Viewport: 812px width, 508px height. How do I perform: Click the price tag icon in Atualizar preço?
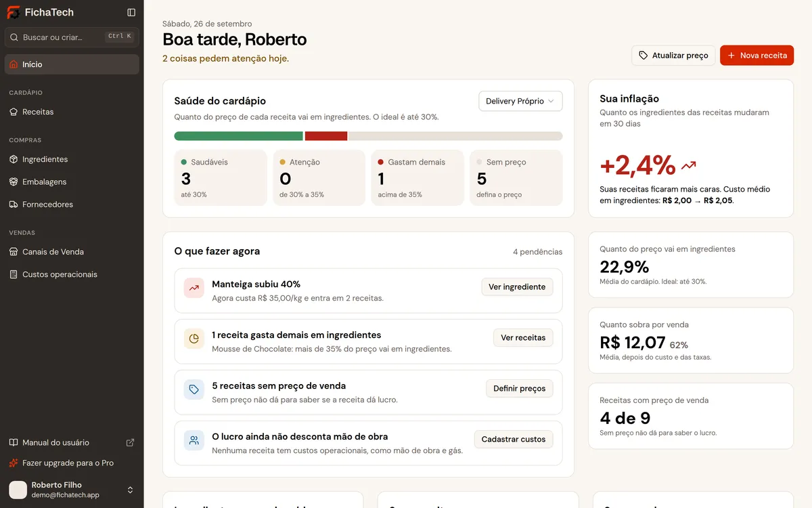tap(644, 56)
